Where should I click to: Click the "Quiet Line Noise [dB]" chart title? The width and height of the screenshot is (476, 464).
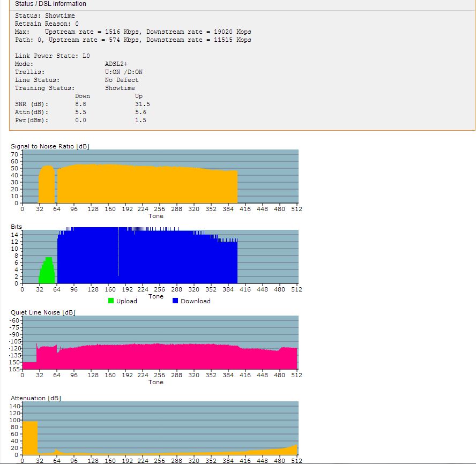pos(43,312)
